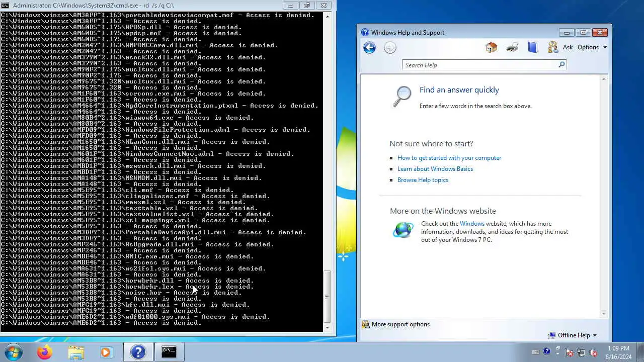Launch Firefox from the taskbar
The image size is (644, 362).
44,352
